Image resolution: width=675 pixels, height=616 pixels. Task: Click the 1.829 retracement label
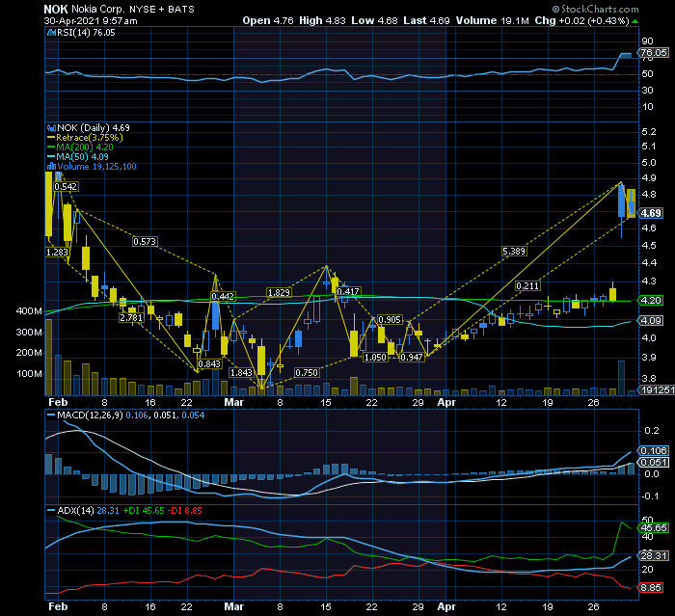click(279, 293)
